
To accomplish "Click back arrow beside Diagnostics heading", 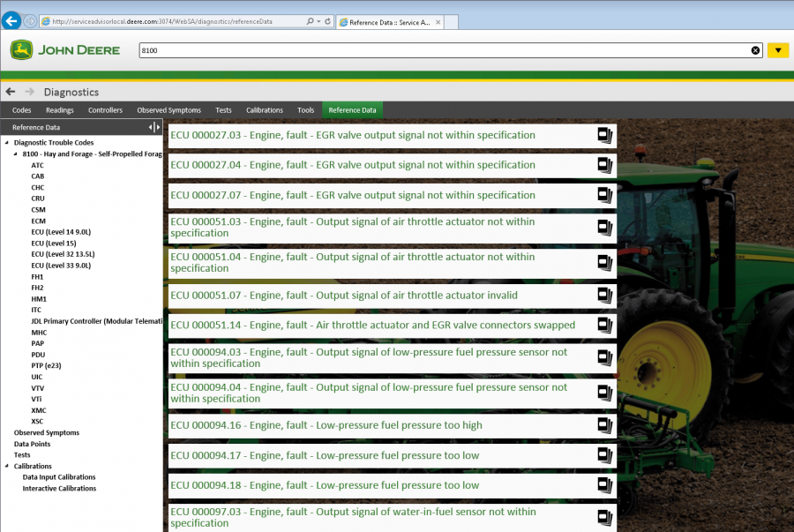I will (11, 92).
